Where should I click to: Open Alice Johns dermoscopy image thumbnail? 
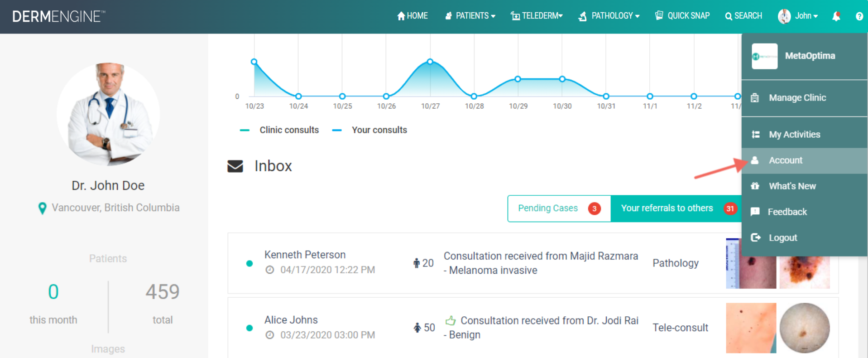click(x=805, y=328)
